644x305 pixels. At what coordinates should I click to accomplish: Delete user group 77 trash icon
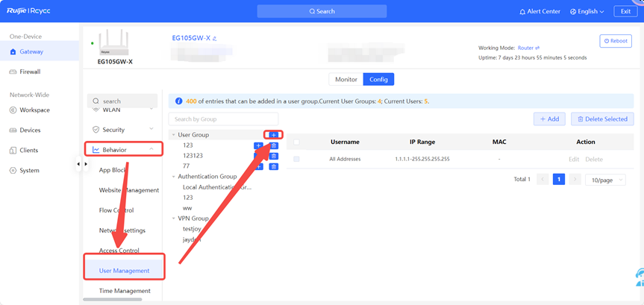[x=274, y=166]
